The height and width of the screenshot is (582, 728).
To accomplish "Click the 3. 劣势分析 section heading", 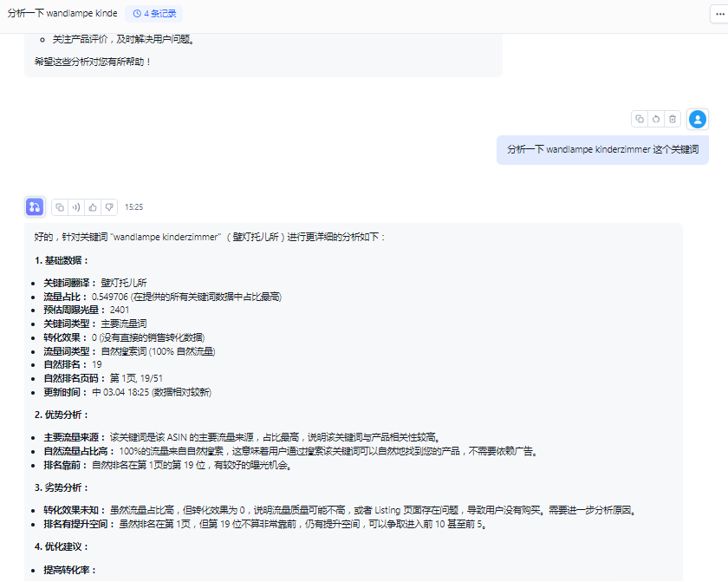I will click(x=61, y=487).
